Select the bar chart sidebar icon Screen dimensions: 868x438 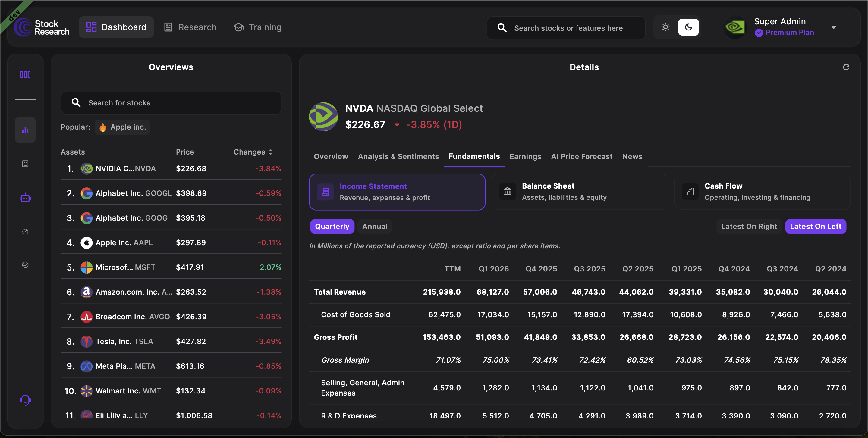25,130
